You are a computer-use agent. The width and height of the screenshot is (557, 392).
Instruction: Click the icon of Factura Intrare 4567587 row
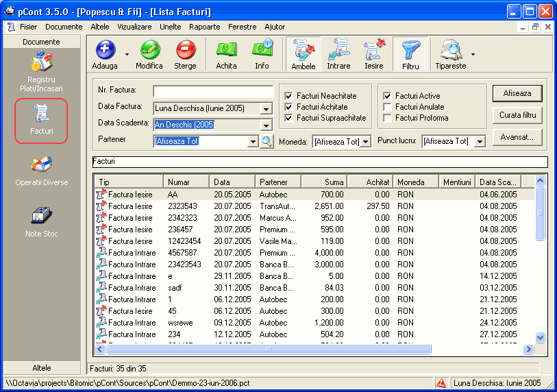(101, 252)
